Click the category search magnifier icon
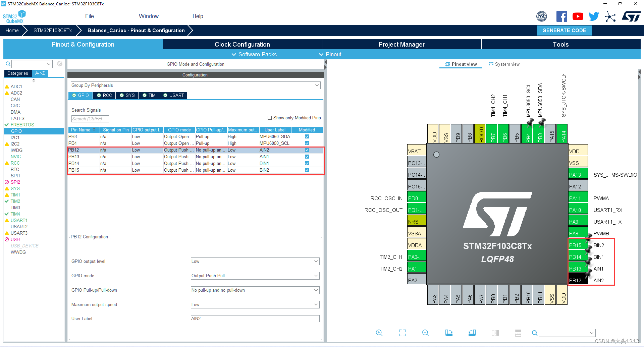 pyautogui.click(x=8, y=64)
